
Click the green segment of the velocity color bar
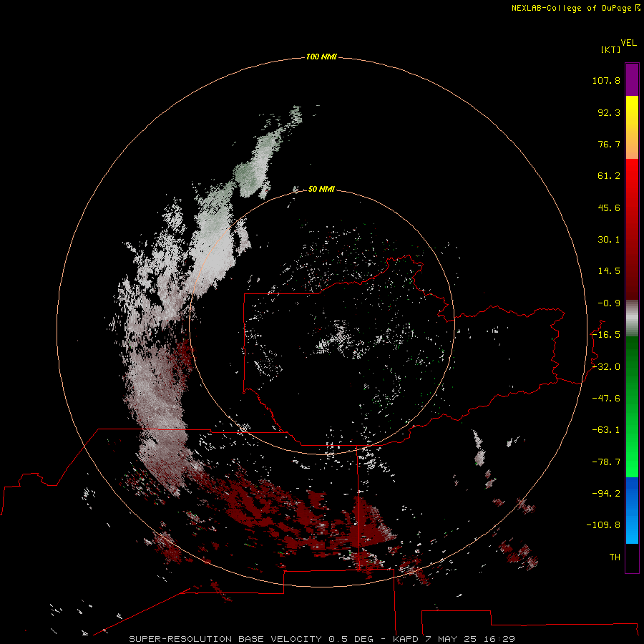click(x=632, y=406)
